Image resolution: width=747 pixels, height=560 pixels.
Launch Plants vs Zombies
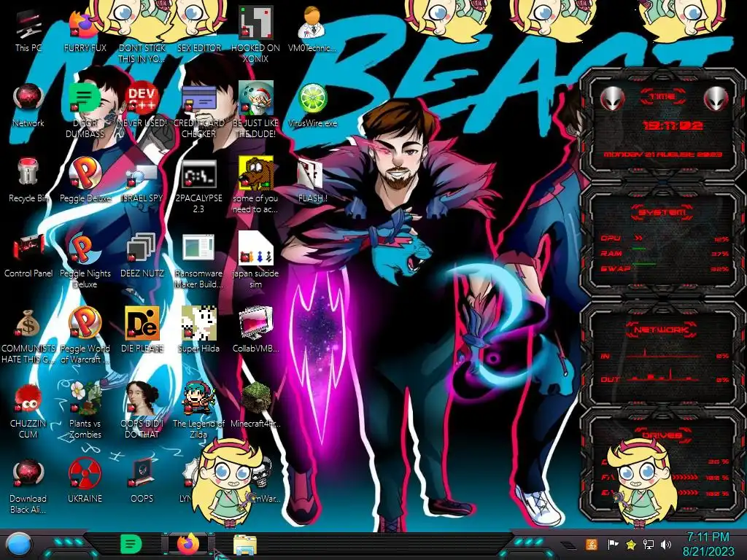(x=85, y=410)
